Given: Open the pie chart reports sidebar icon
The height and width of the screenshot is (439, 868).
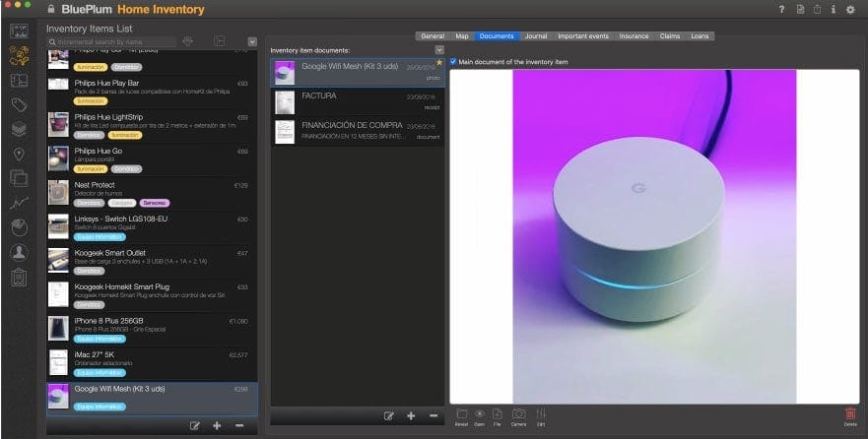Looking at the screenshot, I should tap(19, 227).
